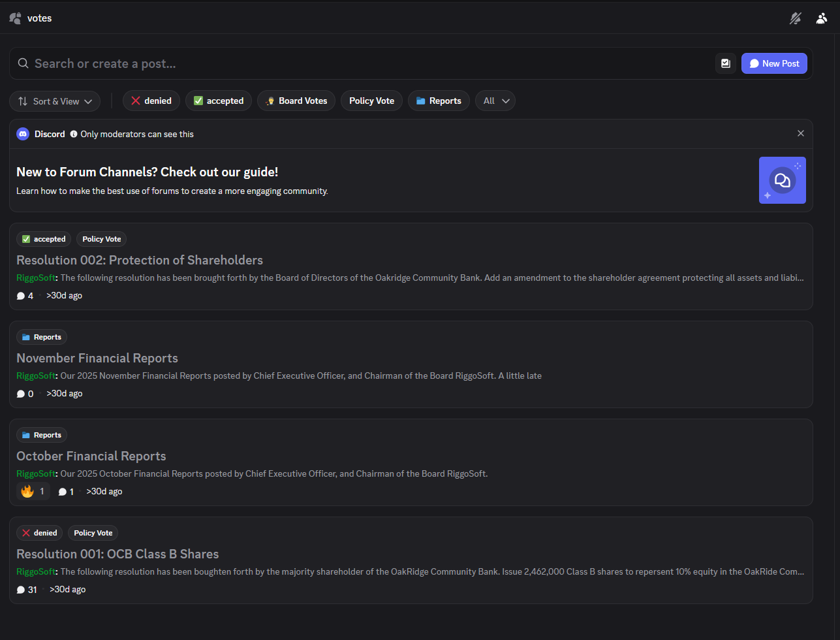Select the Board Votes tag filter
This screenshot has width=840, height=640.
coord(296,101)
